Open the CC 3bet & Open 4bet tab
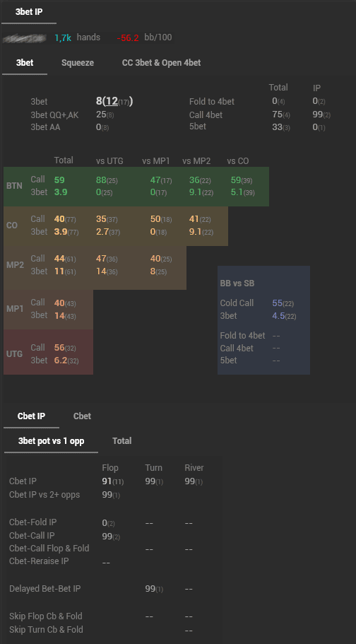This screenshot has width=356, height=644. tap(161, 63)
